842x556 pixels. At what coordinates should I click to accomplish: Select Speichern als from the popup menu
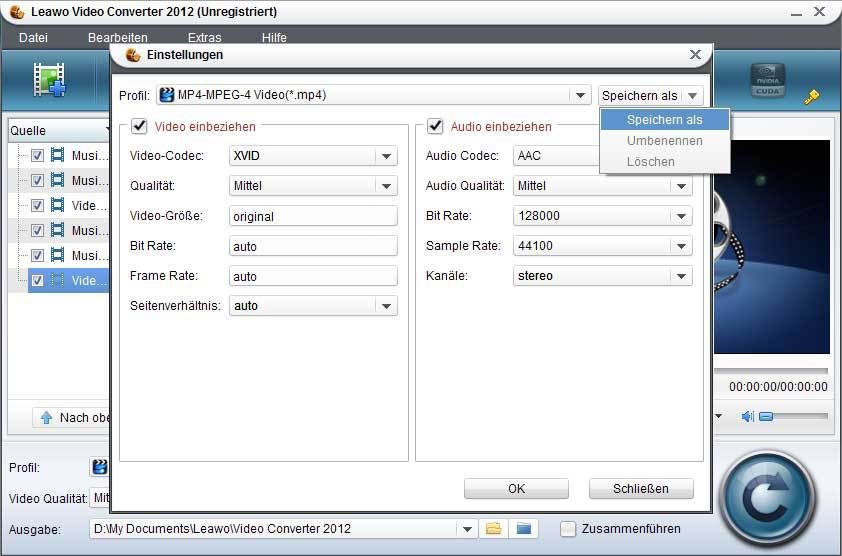tap(664, 120)
